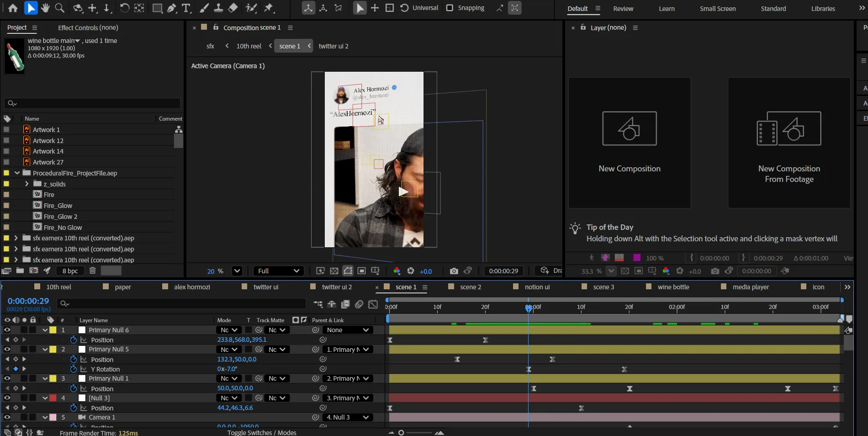The image size is (868, 436).
Task: Take snapshot with camera icon in viewer
Action: (454, 271)
